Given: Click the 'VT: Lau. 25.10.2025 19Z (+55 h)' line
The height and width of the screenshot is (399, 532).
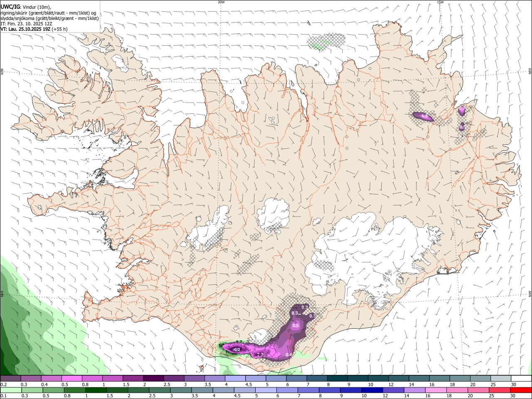Looking at the screenshot, I should (34, 29).
